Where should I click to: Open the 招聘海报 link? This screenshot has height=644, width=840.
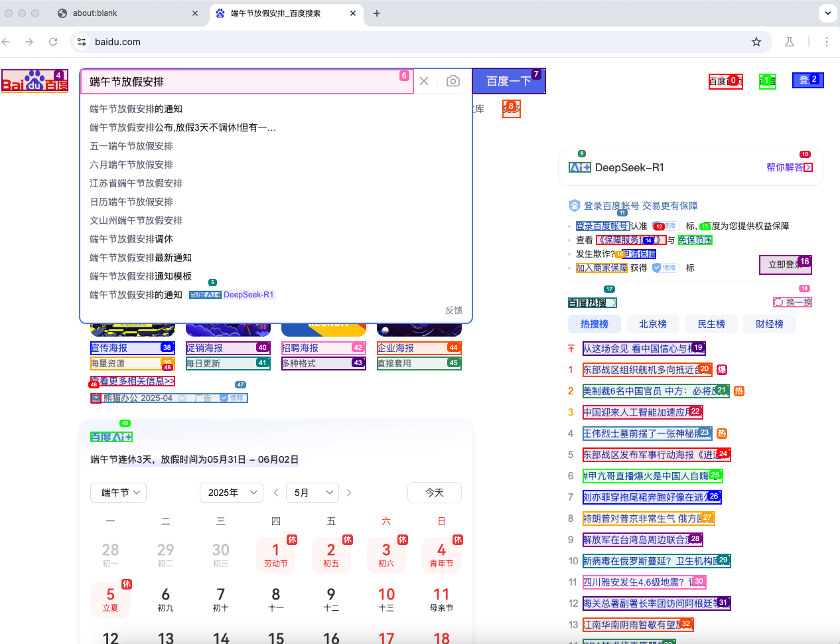[323, 348]
